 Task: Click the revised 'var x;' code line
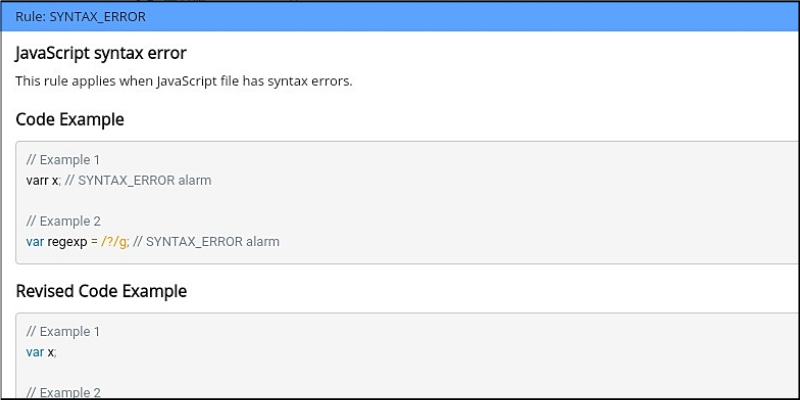click(42, 352)
